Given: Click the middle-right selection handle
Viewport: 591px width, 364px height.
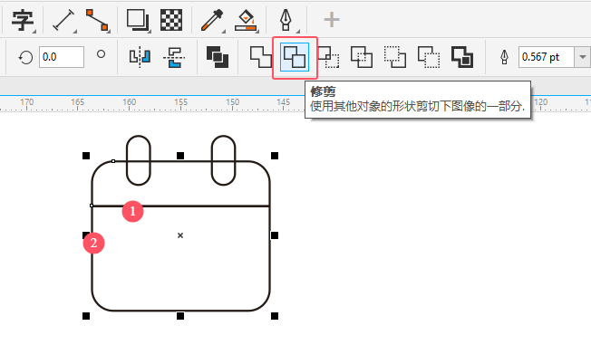Looking at the screenshot, I should [x=275, y=235].
